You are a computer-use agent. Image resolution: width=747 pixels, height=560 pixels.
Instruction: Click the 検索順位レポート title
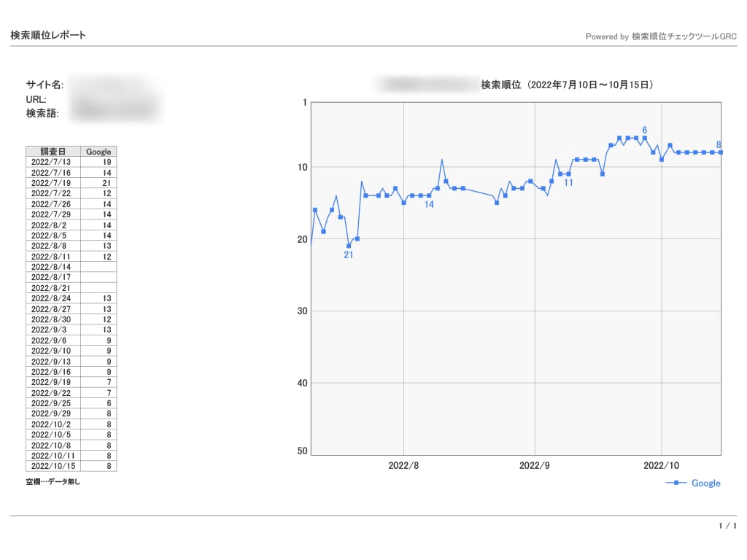click(48, 35)
